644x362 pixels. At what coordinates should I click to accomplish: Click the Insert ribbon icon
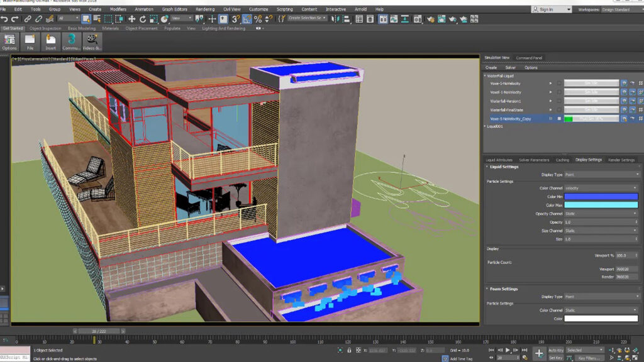tap(50, 42)
